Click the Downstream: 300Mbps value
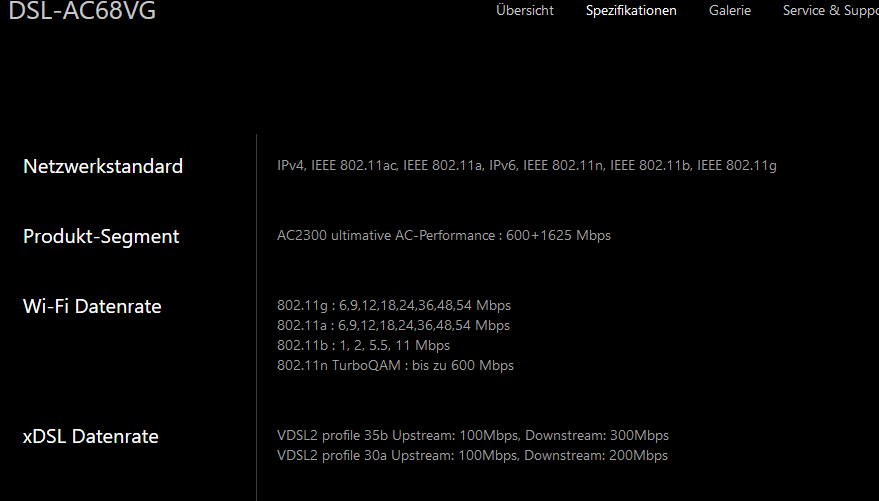This screenshot has height=501, width=879. click(x=597, y=435)
